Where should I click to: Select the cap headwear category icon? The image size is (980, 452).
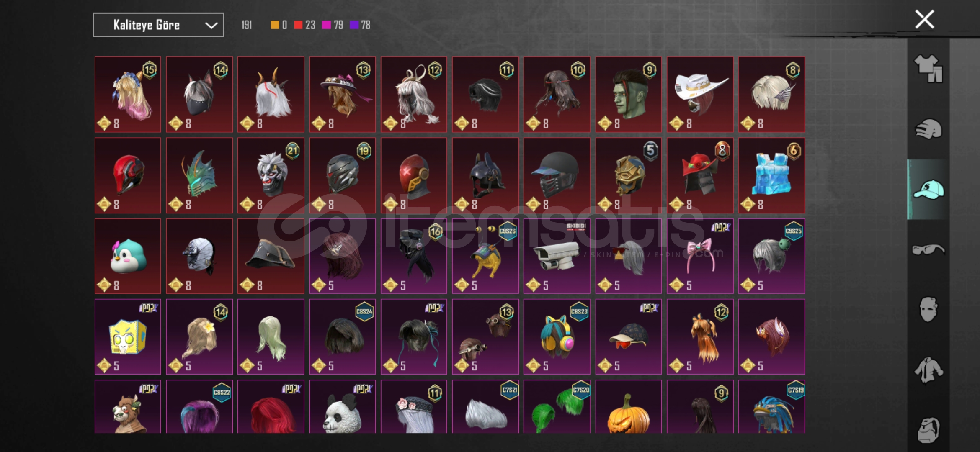click(928, 190)
